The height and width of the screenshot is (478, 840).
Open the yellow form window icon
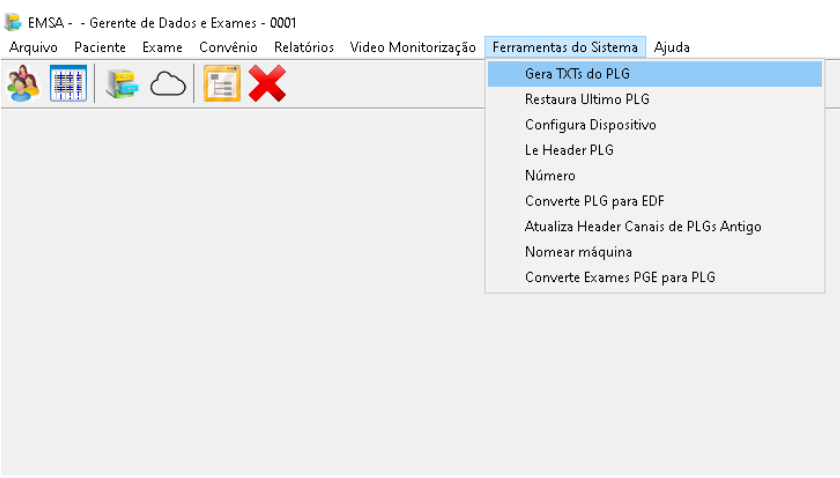[x=222, y=84]
